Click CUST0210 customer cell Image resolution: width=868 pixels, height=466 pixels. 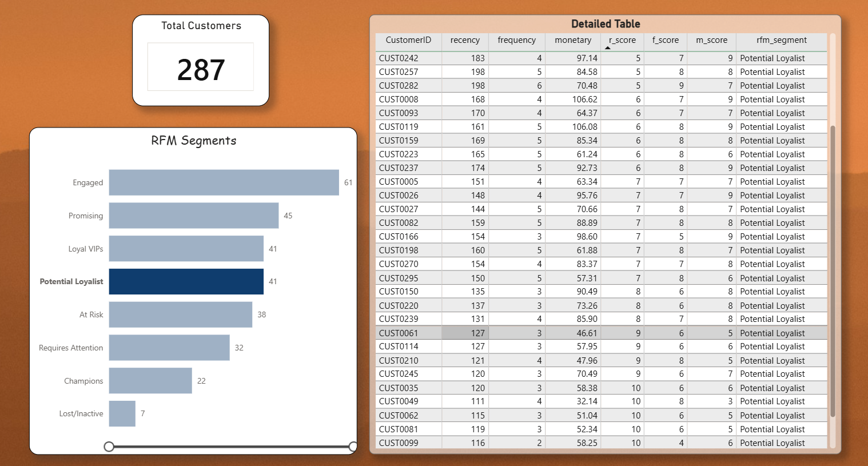click(399, 361)
